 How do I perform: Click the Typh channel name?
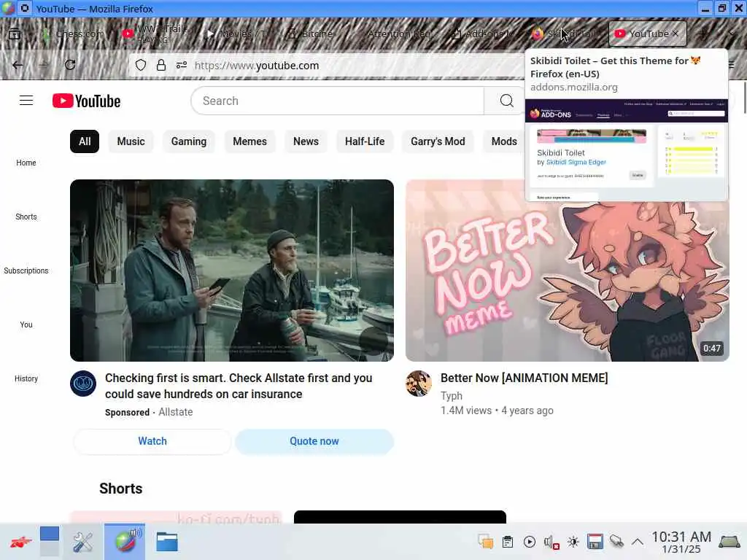coord(451,396)
